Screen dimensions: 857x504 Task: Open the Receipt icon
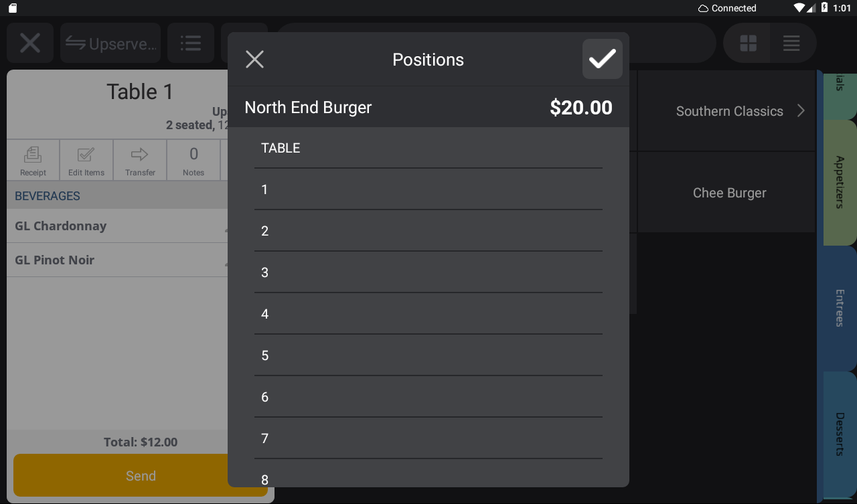(33, 161)
